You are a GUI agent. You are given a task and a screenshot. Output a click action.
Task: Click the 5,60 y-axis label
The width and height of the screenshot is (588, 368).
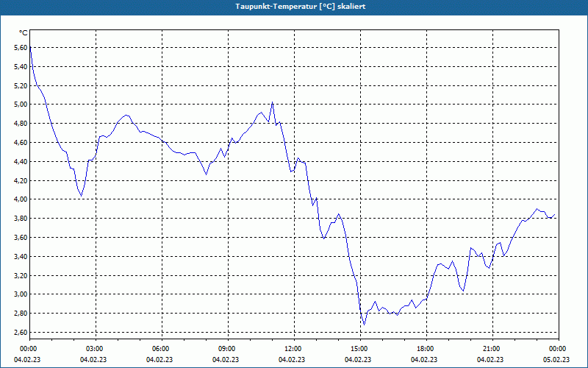pyautogui.click(x=21, y=48)
